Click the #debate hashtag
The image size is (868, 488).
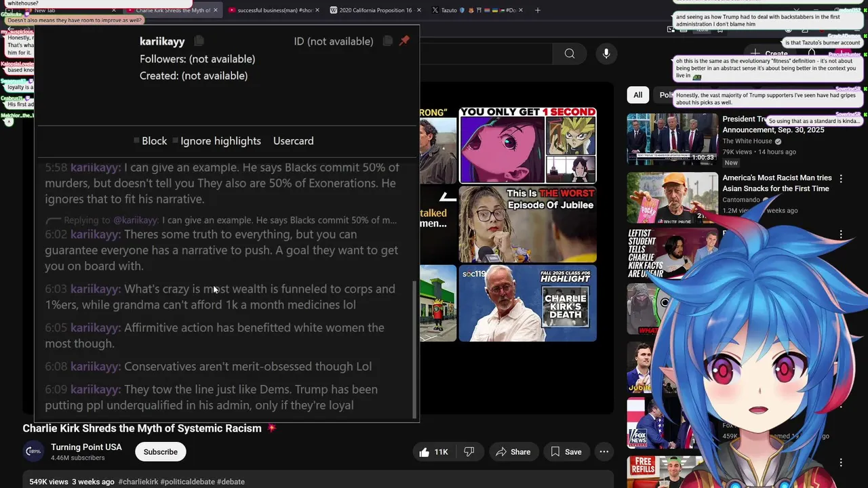point(231,482)
